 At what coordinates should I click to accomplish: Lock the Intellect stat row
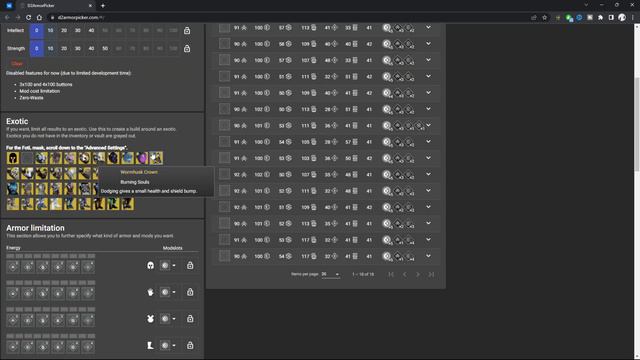click(x=187, y=31)
